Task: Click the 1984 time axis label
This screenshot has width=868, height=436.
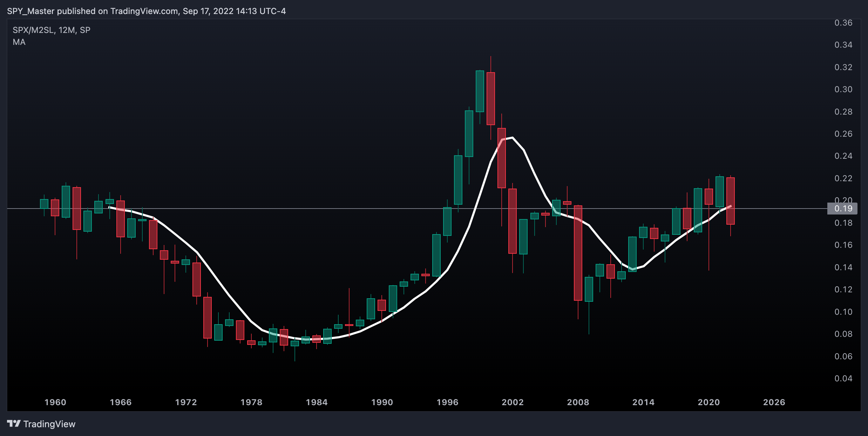Action: (317, 402)
